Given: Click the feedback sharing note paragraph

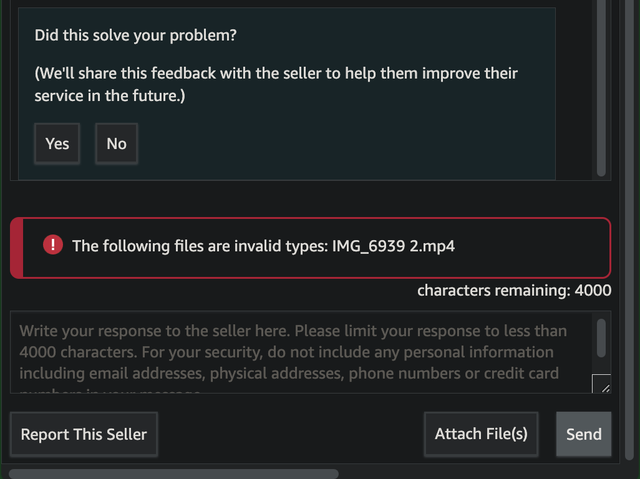Looking at the screenshot, I should coord(276,84).
